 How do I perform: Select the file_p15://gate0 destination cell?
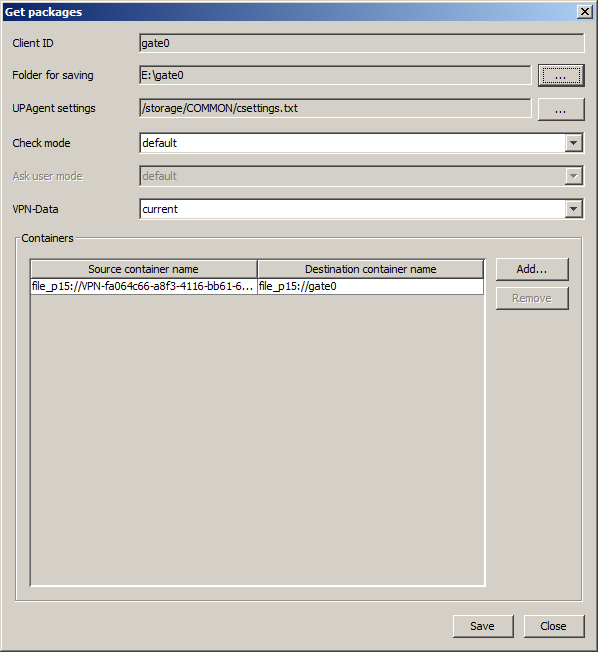371,286
